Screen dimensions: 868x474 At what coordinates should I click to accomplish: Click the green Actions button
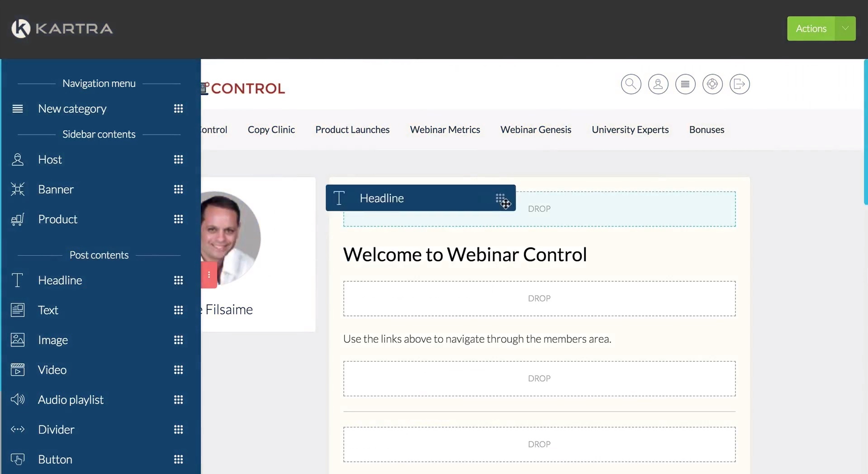coord(811,29)
